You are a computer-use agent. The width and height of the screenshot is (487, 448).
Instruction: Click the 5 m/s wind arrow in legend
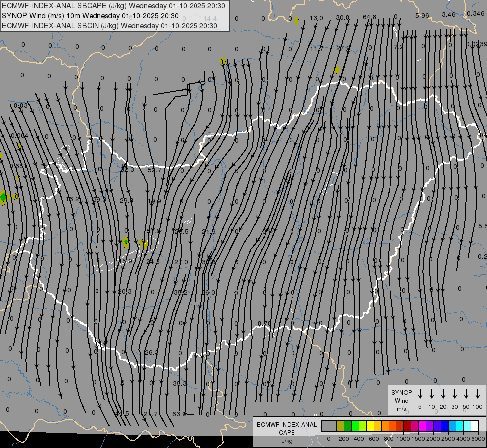point(420,393)
